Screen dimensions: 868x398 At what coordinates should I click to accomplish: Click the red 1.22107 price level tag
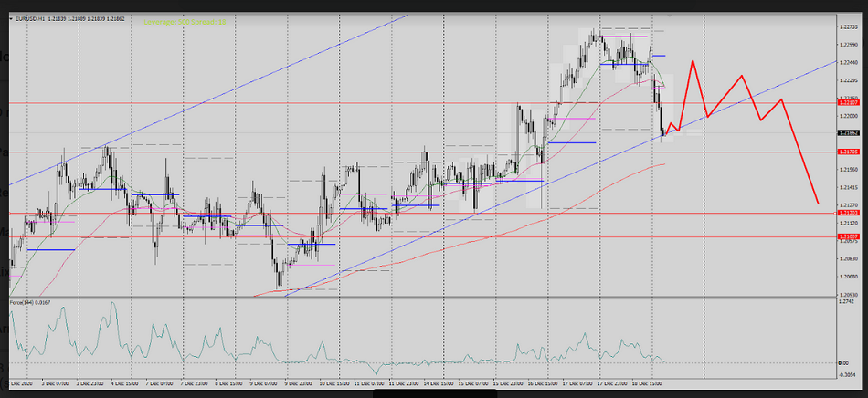(850, 103)
